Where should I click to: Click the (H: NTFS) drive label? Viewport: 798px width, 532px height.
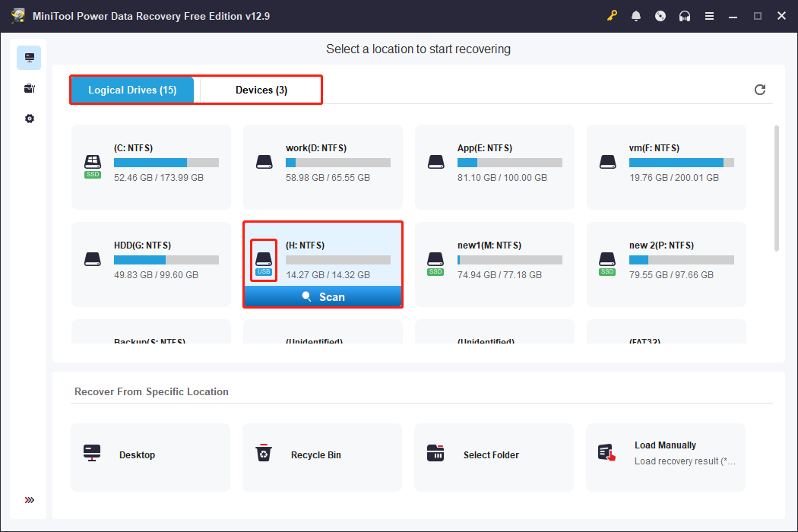pos(305,245)
